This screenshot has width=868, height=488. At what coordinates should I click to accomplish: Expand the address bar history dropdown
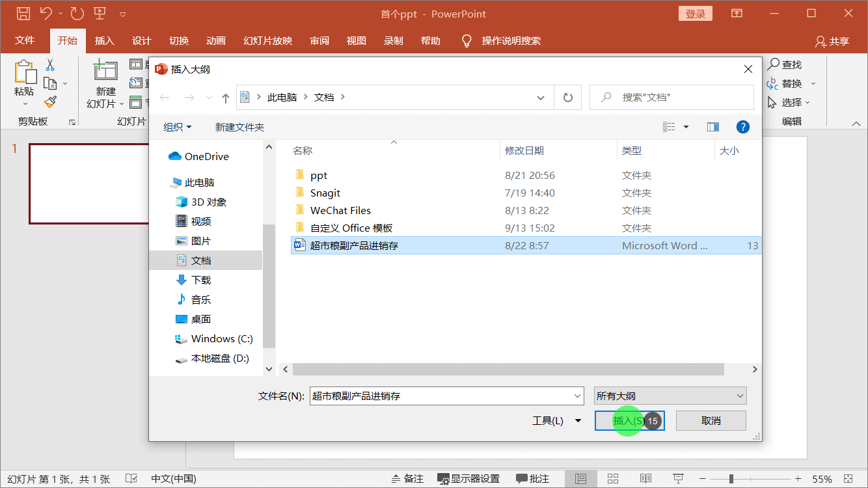pyautogui.click(x=541, y=98)
